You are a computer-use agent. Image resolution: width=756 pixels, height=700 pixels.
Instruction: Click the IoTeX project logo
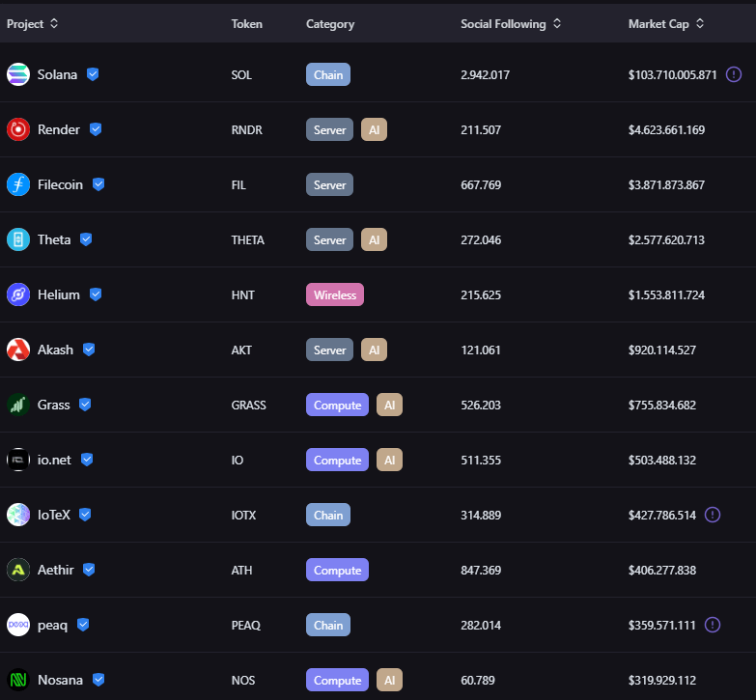(x=18, y=515)
